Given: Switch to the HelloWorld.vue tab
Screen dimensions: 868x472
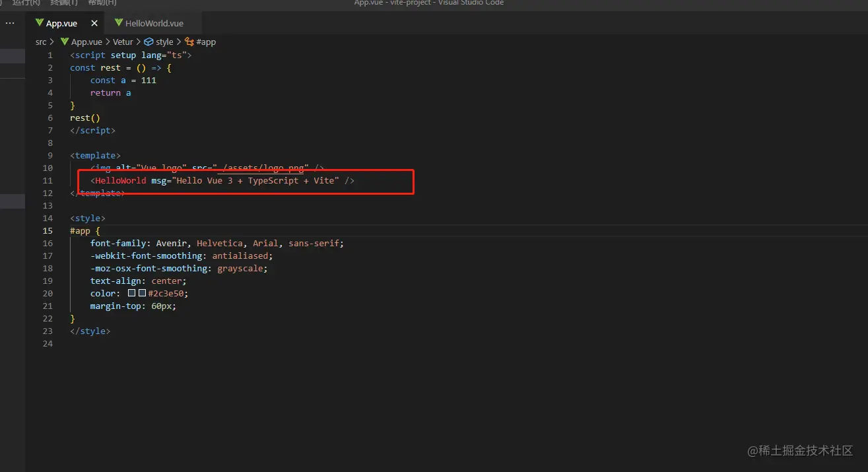Looking at the screenshot, I should pyautogui.click(x=154, y=23).
